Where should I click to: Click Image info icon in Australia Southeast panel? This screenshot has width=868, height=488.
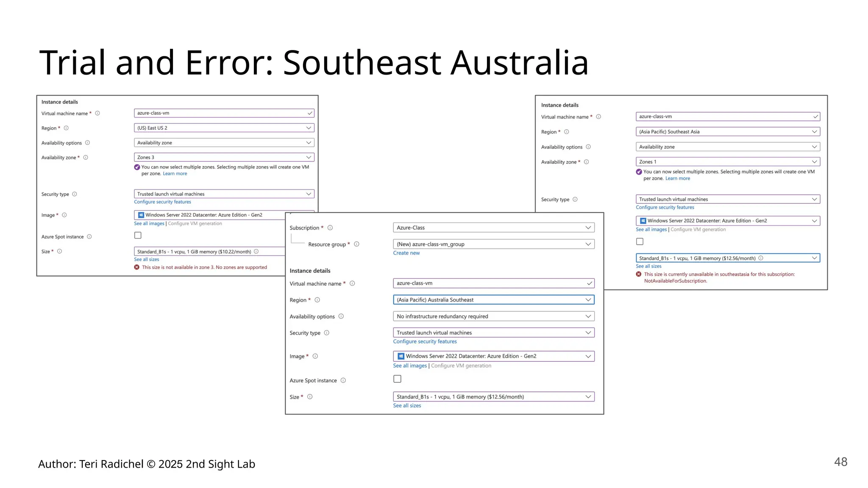tap(315, 356)
